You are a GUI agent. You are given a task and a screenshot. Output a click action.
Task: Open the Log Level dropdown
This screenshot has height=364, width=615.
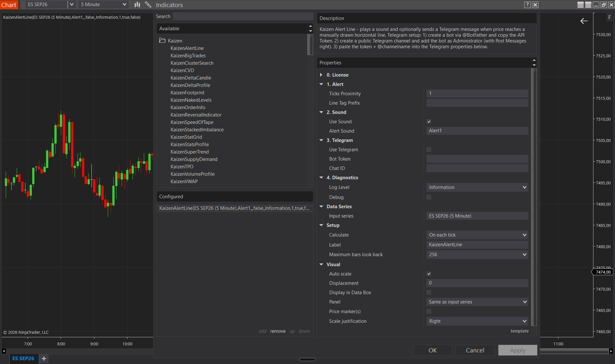coord(477,187)
